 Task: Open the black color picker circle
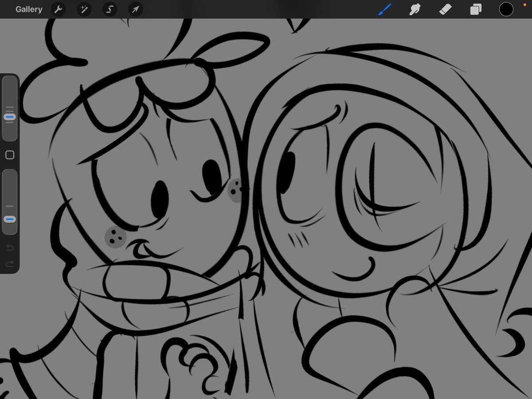pos(506,9)
